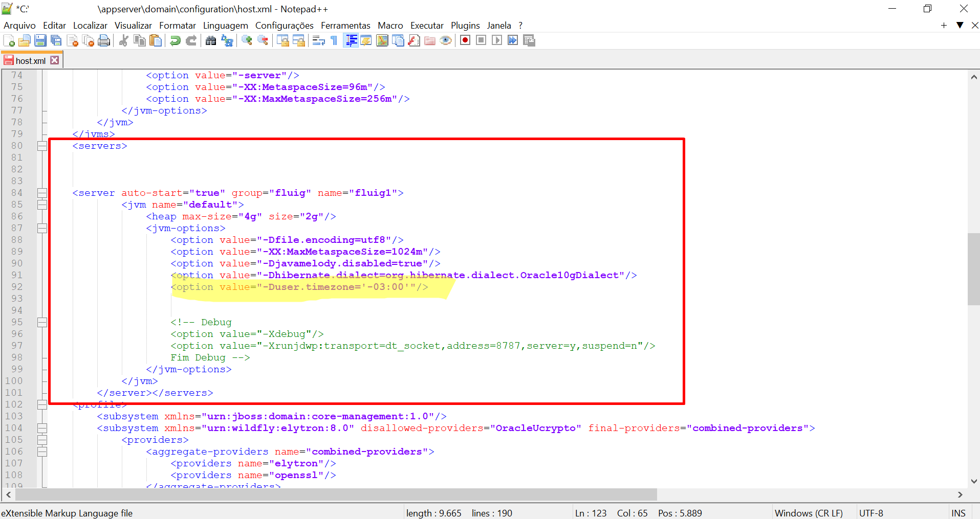Click the Close All documents icon

coord(88,40)
